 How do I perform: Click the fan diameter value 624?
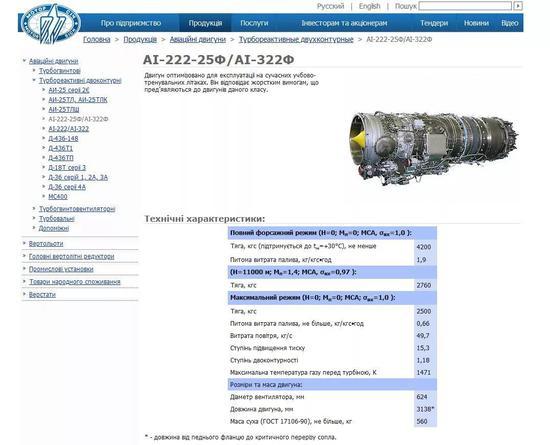tap(422, 397)
